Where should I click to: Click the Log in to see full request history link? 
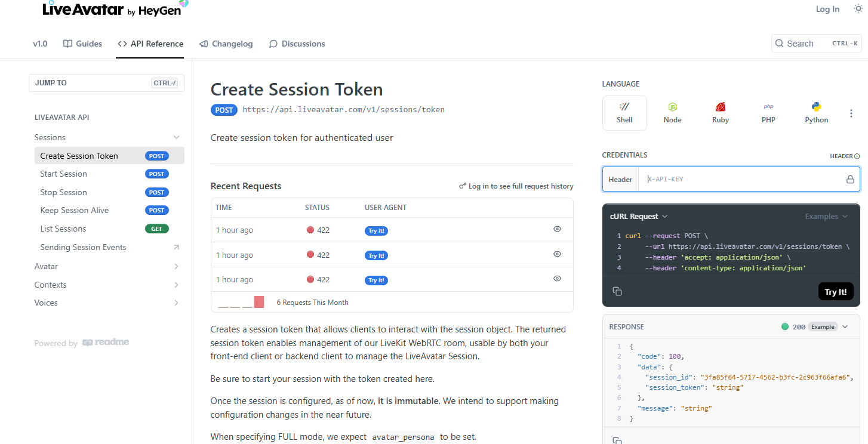pyautogui.click(x=516, y=186)
